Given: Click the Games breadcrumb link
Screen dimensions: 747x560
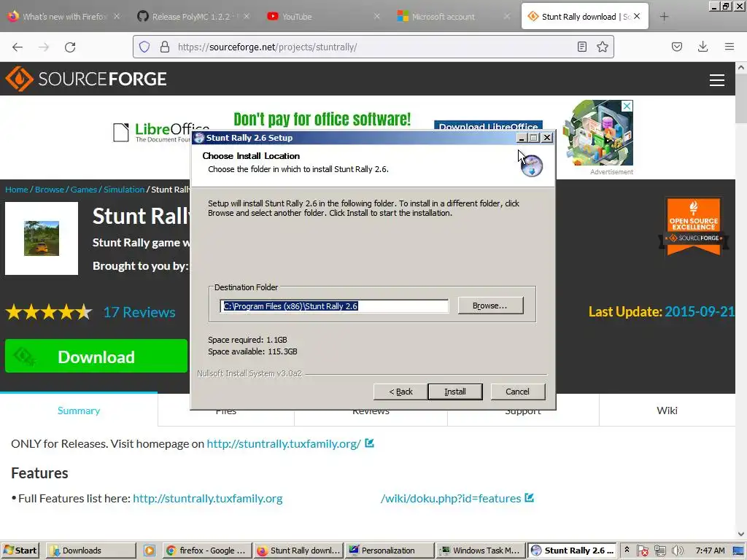Looking at the screenshot, I should (84, 189).
